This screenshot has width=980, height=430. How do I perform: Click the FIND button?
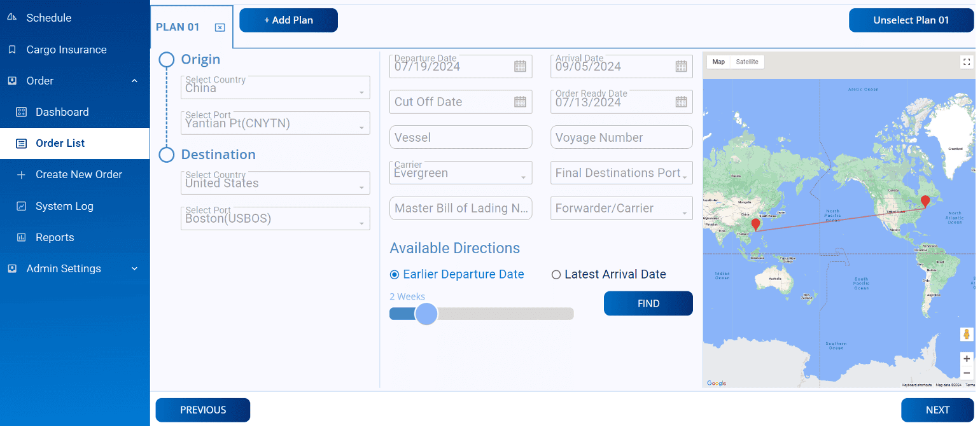(648, 303)
